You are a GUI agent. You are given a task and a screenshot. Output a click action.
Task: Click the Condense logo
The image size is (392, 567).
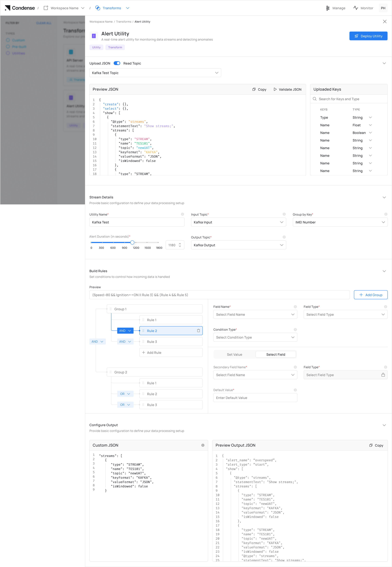[x=20, y=8]
